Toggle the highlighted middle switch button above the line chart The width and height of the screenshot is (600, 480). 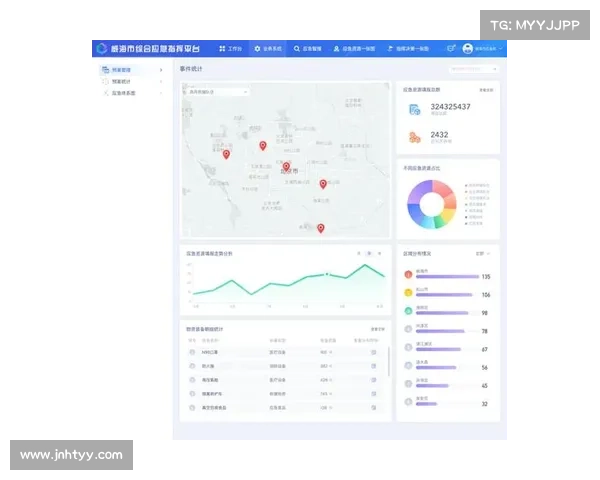click(369, 254)
